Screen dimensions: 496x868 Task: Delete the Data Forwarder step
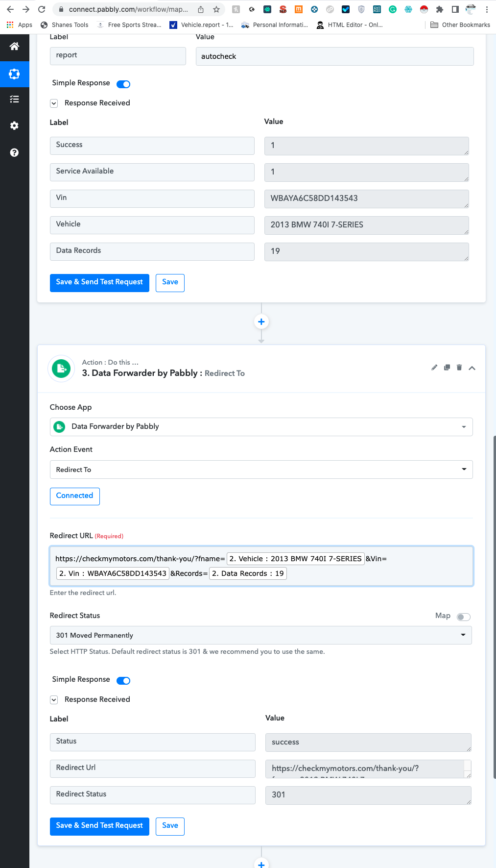coord(459,368)
